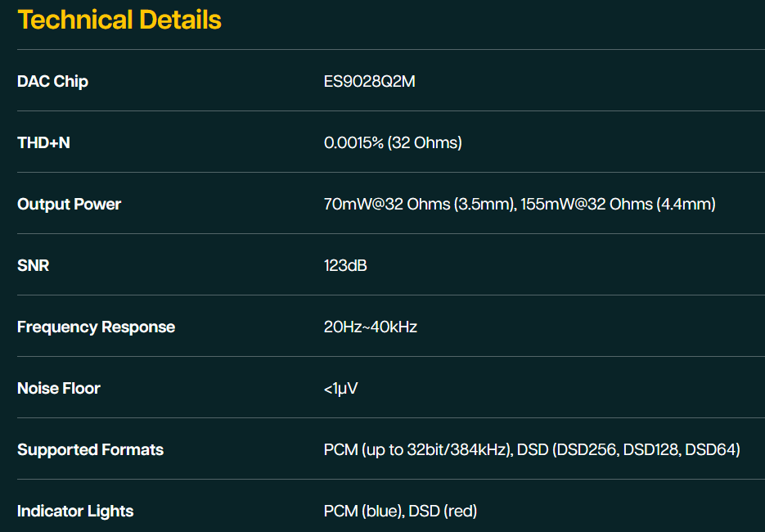The image size is (765, 532).
Task: Click the PCM (blue) indicator text
Action: [x=363, y=512]
